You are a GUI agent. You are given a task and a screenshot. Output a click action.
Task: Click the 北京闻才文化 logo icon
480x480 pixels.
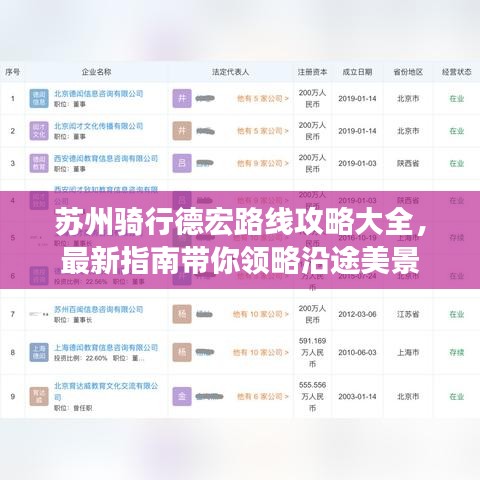(x=39, y=131)
